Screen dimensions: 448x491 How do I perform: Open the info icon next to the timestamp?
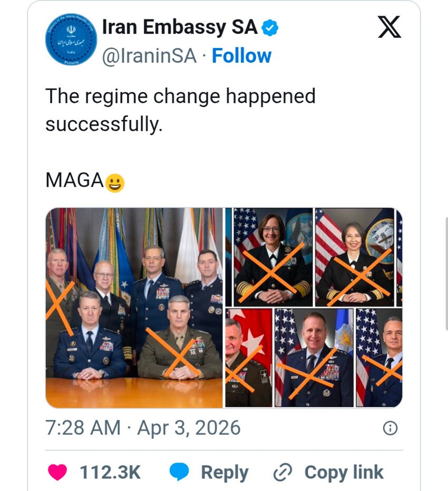(389, 428)
